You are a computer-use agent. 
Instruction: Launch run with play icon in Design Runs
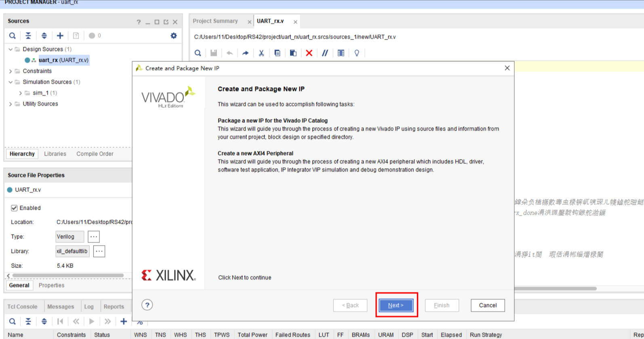pyautogui.click(x=92, y=321)
